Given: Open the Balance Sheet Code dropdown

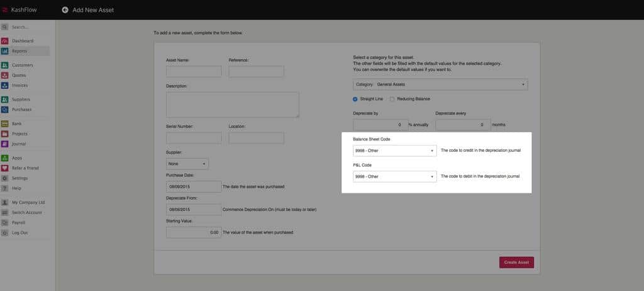Looking at the screenshot, I should click(x=395, y=151).
